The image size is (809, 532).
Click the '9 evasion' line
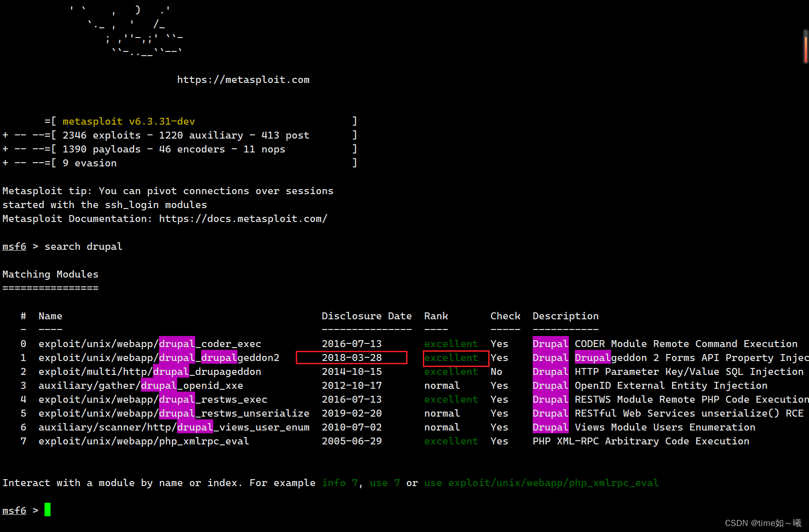89,163
